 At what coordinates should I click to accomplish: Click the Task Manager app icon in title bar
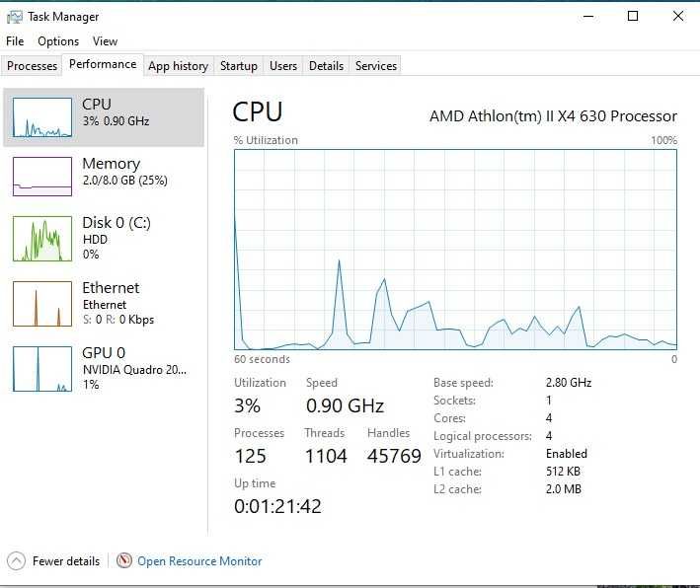pos(15,17)
